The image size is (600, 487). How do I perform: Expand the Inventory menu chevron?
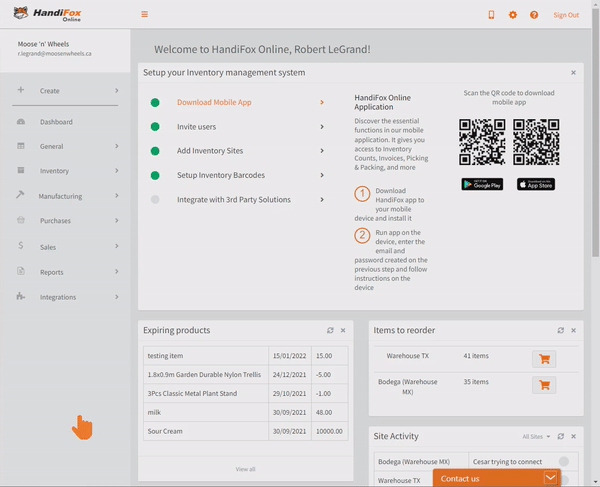pyautogui.click(x=117, y=171)
